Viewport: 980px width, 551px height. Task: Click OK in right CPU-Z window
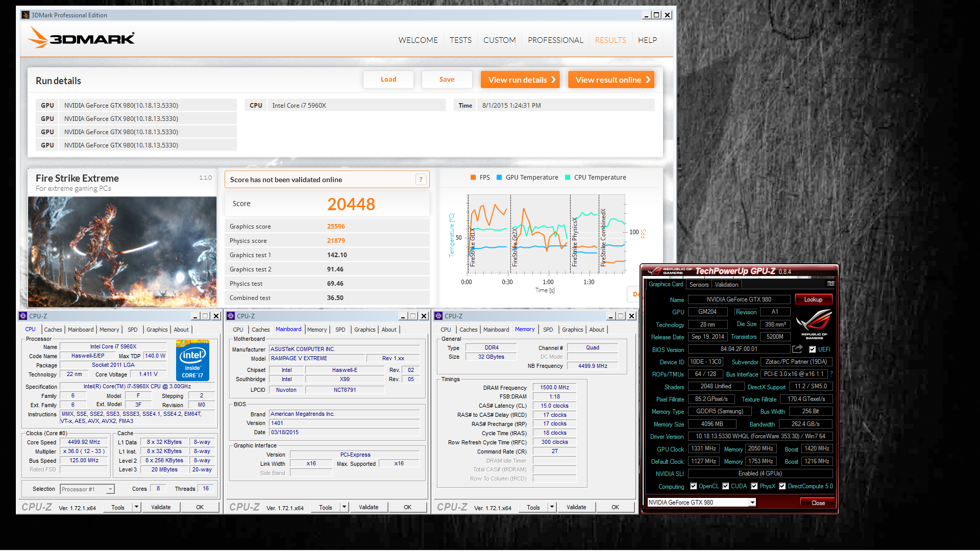point(615,507)
